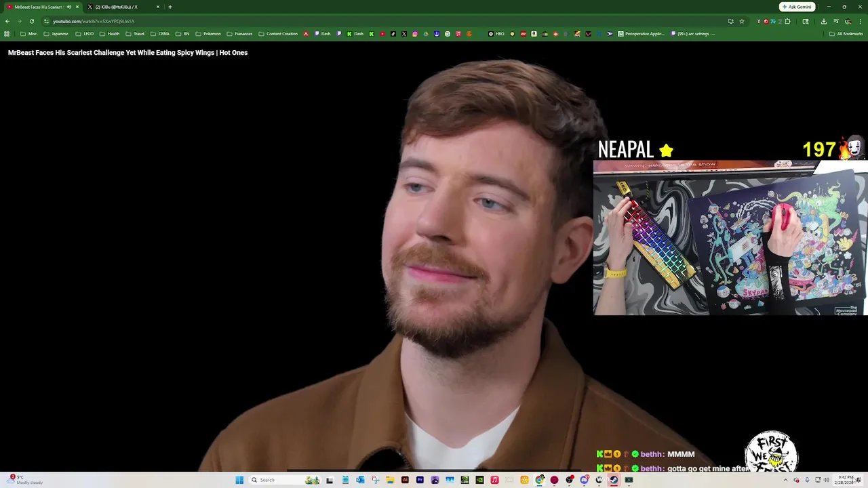Open Steam from the taskbar
The image size is (868, 488).
614,480
